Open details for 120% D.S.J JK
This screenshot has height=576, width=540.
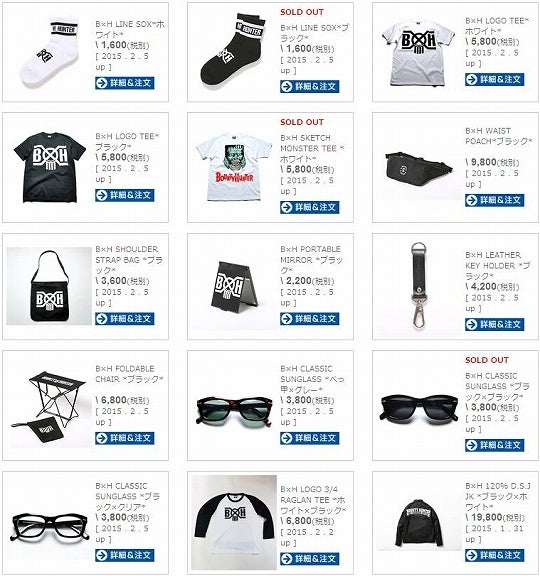(x=494, y=555)
